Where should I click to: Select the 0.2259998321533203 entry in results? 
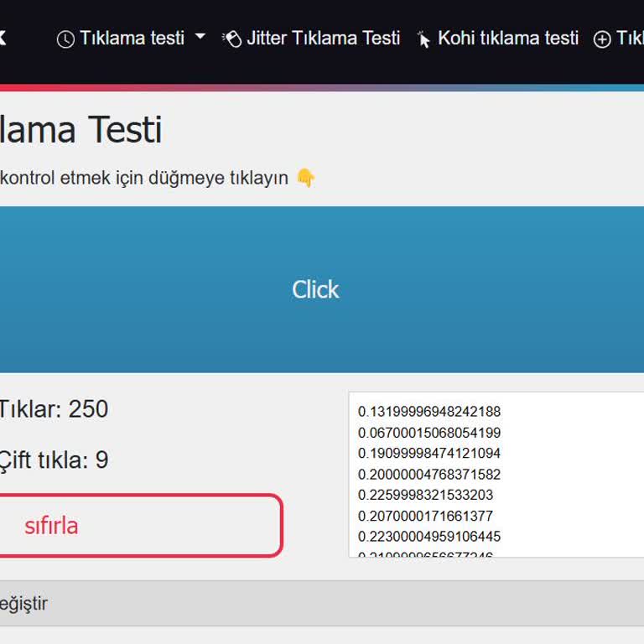click(426, 495)
